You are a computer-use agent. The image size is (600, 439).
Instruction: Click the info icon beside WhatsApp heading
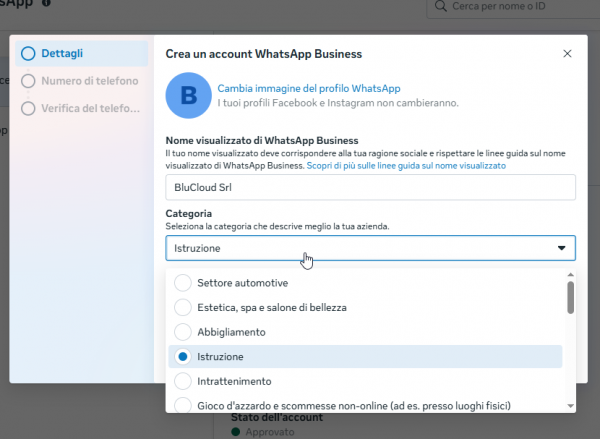(x=47, y=4)
